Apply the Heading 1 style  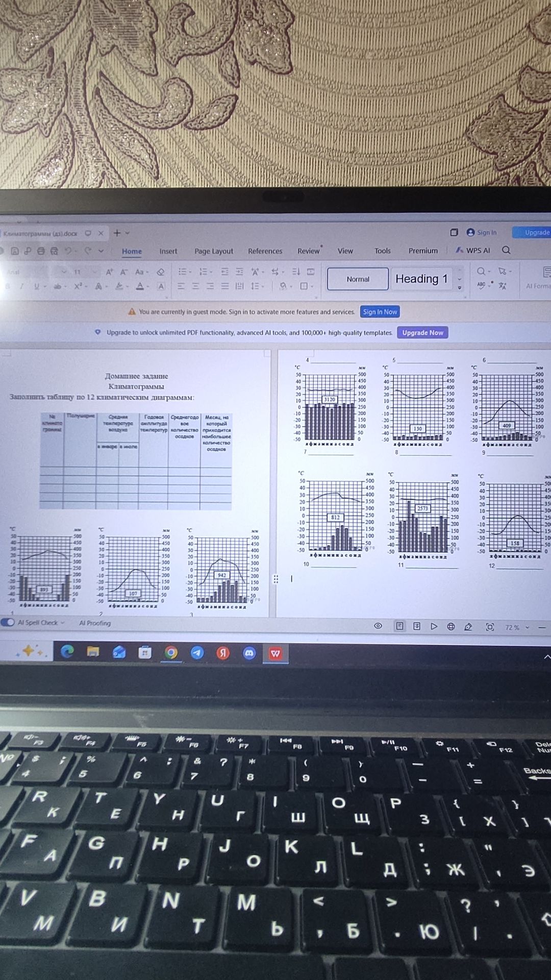421,279
